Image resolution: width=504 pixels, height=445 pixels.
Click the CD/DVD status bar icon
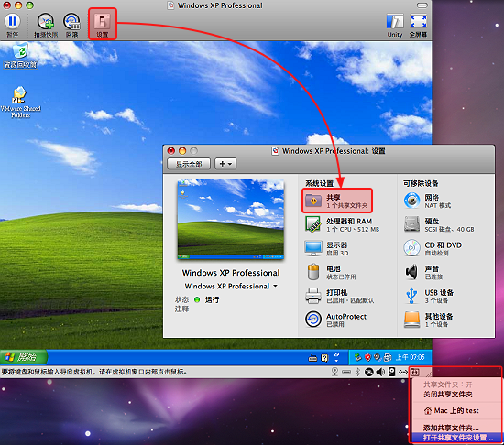369,372
